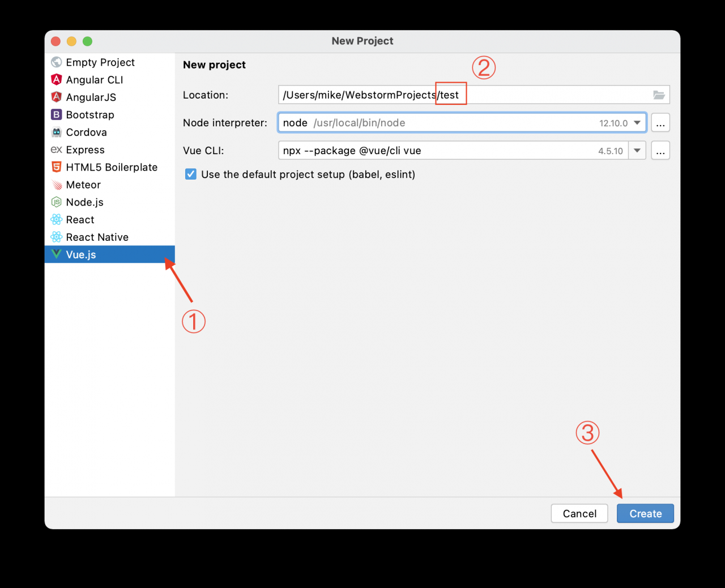Click Vue CLI version 4.5.10 text
Screen dimensions: 725x588
(611, 151)
